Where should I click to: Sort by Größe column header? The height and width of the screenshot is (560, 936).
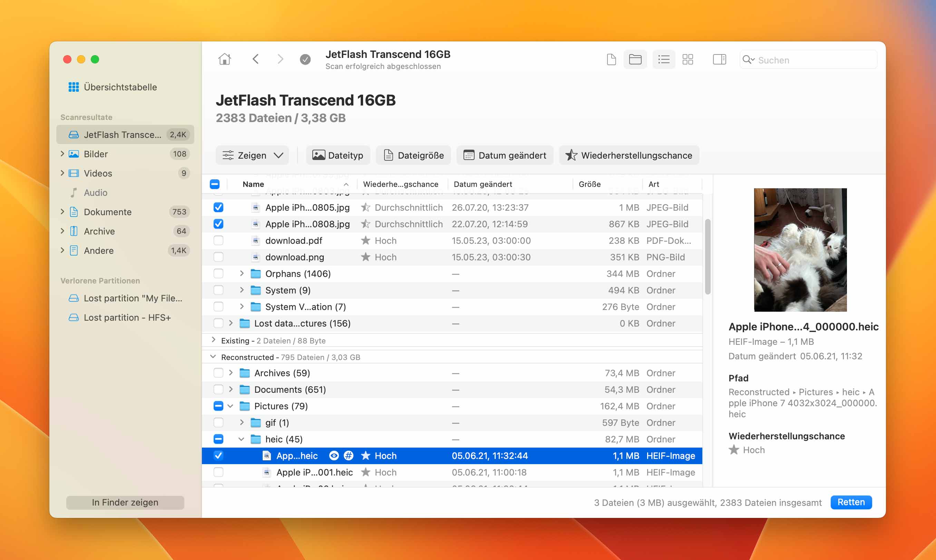point(608,184)
